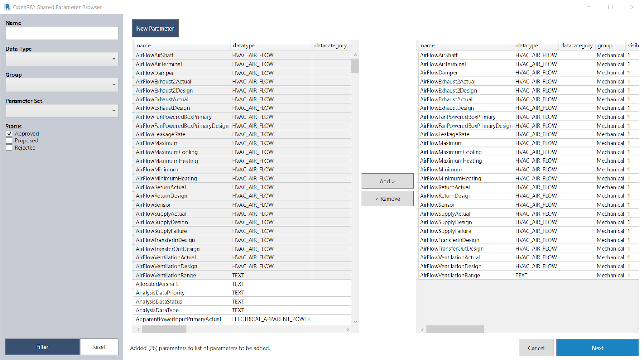Viewport: 644px width, 360px height.
Task: Click the left list scroll left arrow
Action: 138,329
